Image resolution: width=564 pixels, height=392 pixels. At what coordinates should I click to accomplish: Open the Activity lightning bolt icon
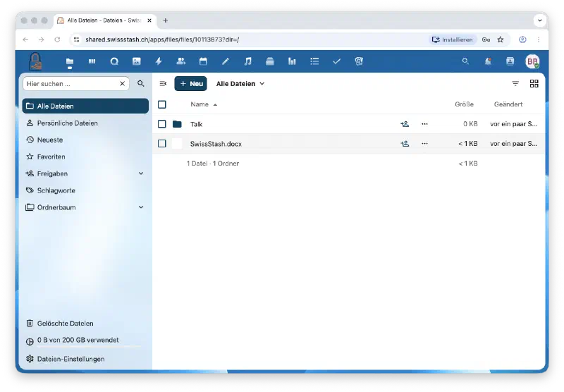click(159, 61)
